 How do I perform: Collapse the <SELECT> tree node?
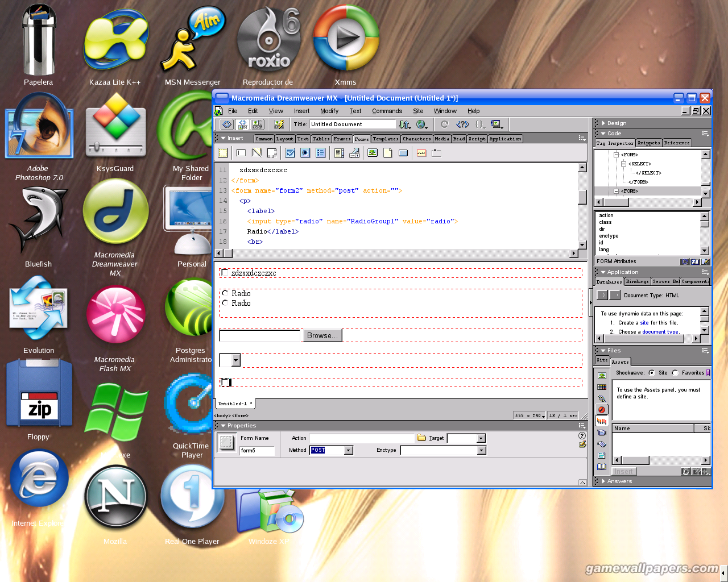tap(623, 164)
